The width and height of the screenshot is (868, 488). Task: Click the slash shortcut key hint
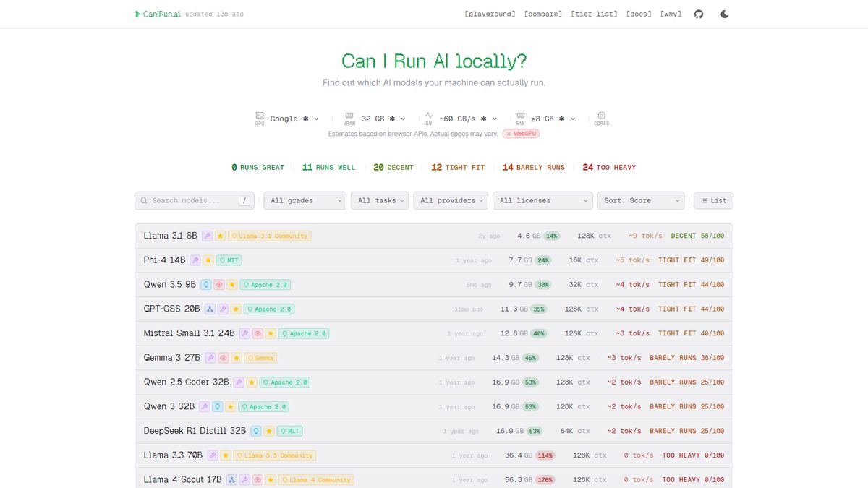point(244,201)
